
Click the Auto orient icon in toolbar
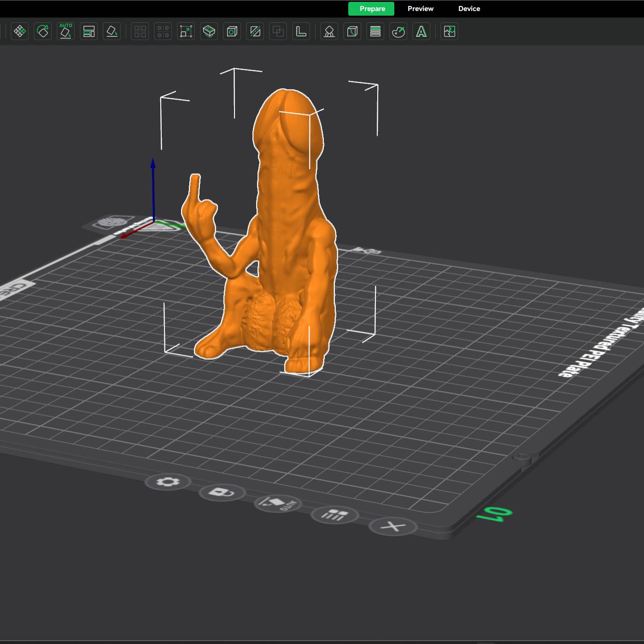click(x=66, y=31)
